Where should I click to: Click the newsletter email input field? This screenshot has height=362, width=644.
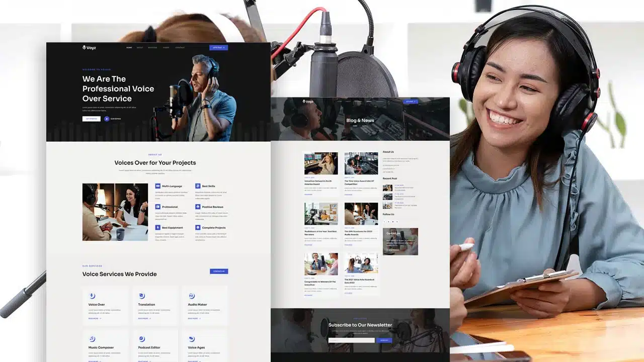(351, 340)
